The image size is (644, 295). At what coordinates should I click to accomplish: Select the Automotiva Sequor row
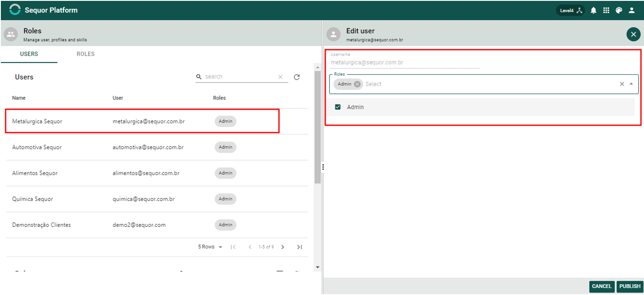157,147
